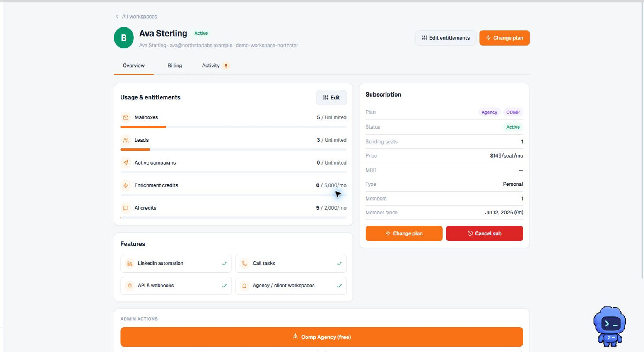Open the Billing tab

click(175, 66)
